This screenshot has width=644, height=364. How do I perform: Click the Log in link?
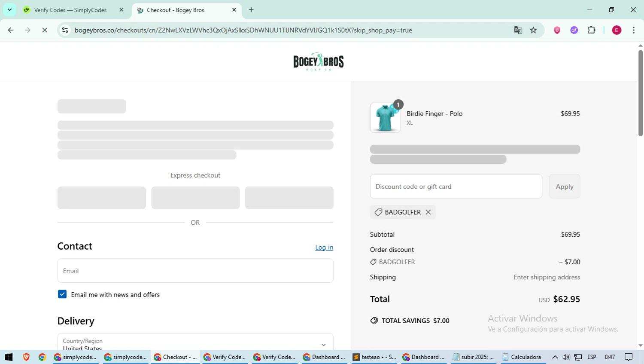click(x=324, y=247)
